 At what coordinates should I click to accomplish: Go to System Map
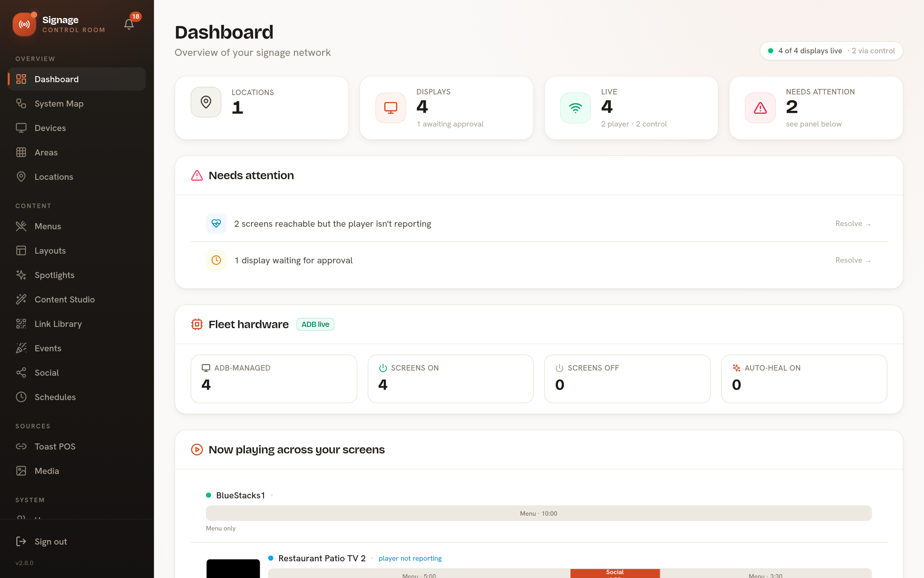pos(77,104)
